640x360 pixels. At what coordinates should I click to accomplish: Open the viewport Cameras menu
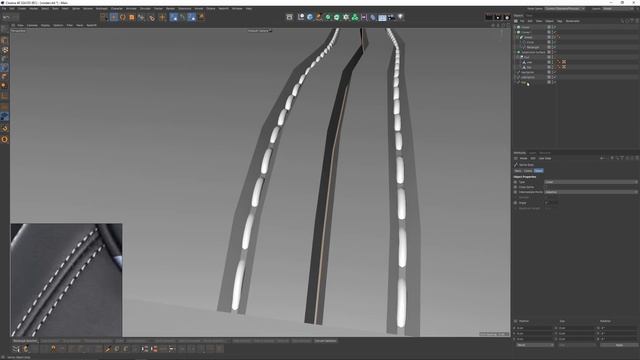[x=32, y=25]
